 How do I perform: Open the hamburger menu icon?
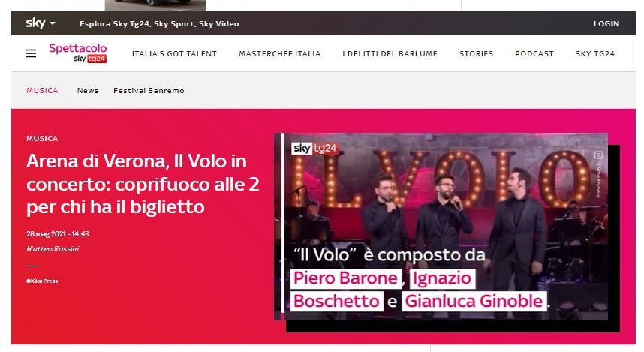click(32, 53)
